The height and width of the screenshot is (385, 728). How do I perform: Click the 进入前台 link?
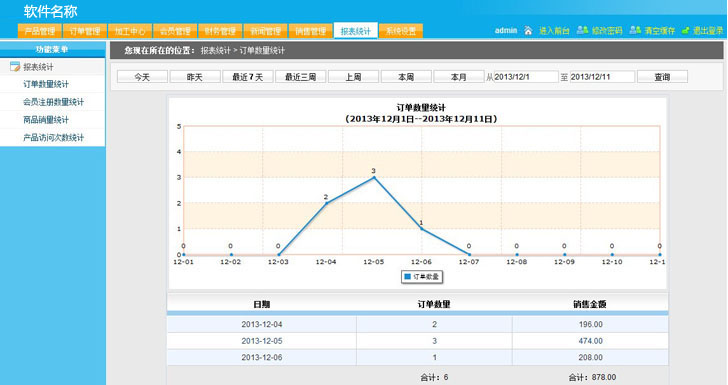(554, 31)
